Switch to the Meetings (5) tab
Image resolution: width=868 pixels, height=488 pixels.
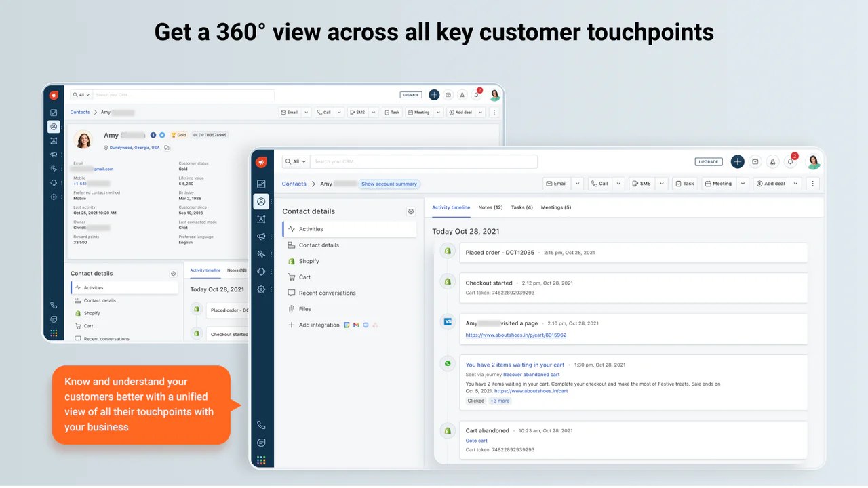pos(556,207)
